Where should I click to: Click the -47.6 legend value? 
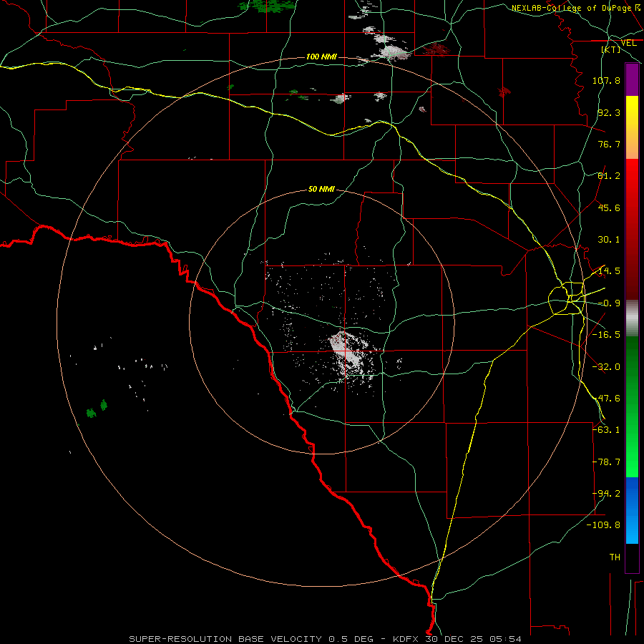pos(606,399)
